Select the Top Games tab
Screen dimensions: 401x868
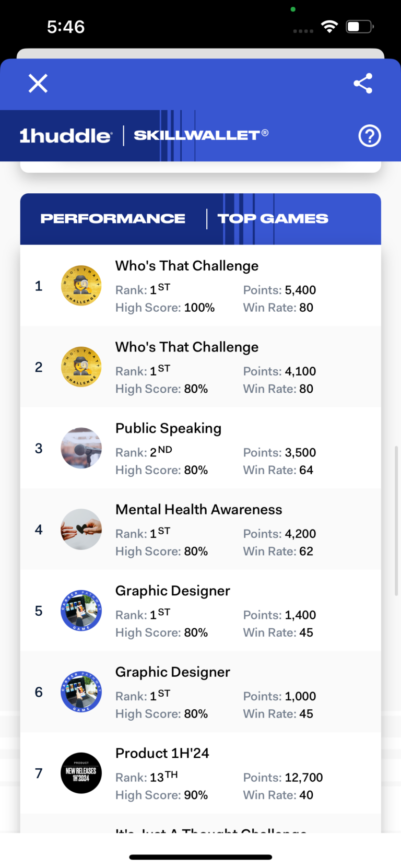(x=273, y=219)
